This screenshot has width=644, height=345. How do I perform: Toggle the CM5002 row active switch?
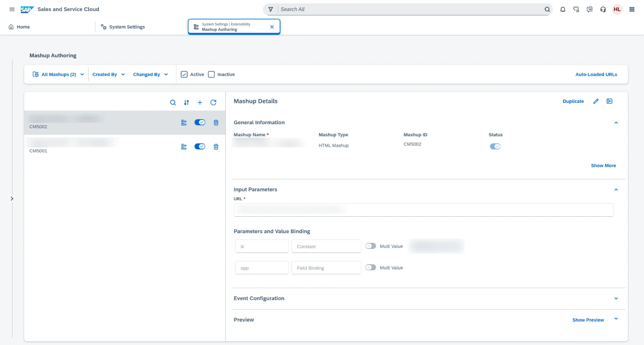pos(200,122)
